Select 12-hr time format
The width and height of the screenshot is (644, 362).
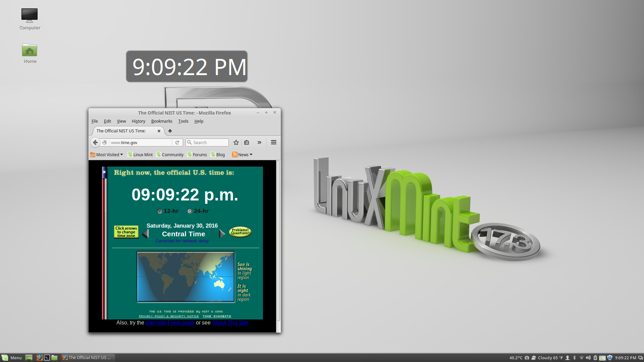pos(160,211)
